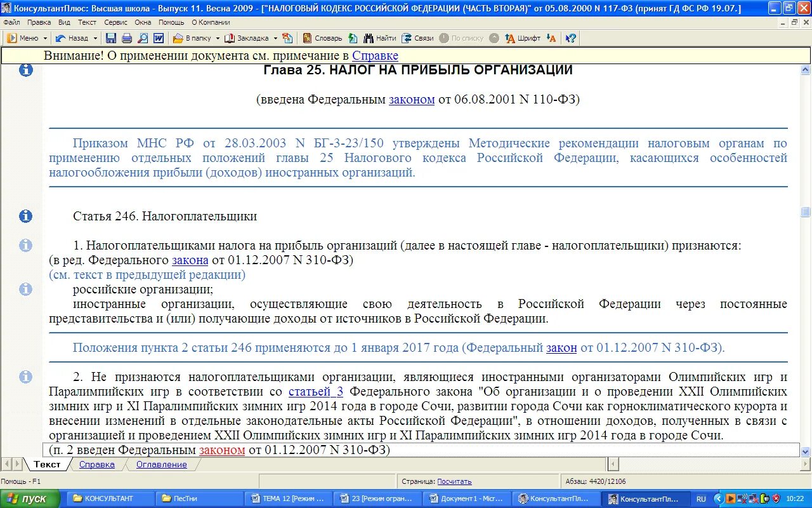812x508 pixels.
Task: Click info icon beside paragraph 2 'Не признаются'
Action: click(25, 377)
